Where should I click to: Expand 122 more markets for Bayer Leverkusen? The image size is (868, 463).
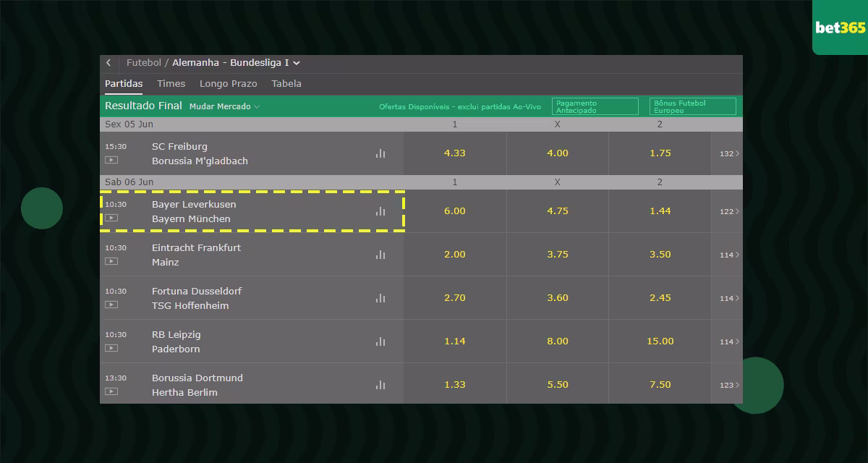(729, 211)
